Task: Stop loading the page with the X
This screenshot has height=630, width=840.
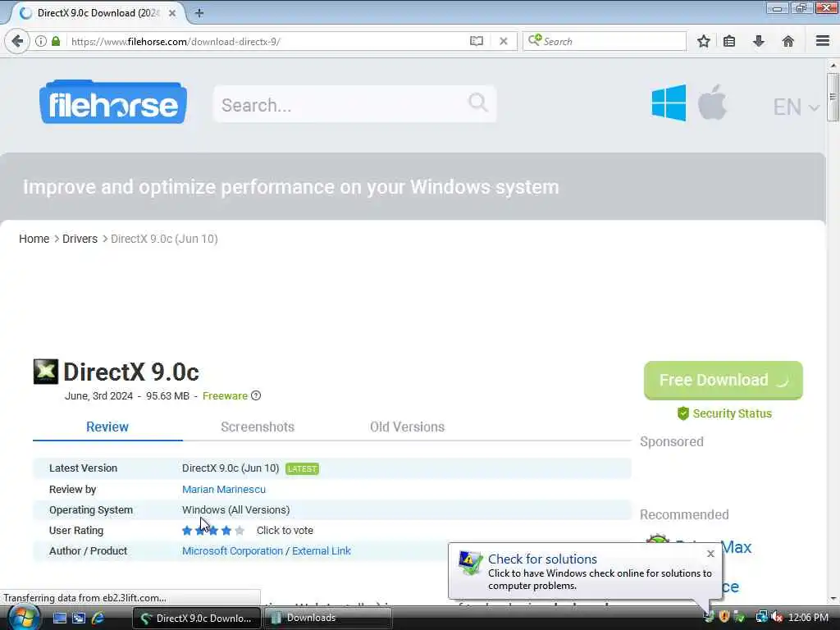Action: coord(503,41)
